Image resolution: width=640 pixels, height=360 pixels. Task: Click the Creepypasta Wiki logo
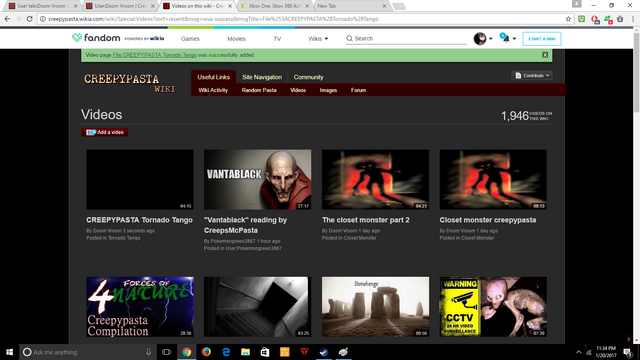130,83
